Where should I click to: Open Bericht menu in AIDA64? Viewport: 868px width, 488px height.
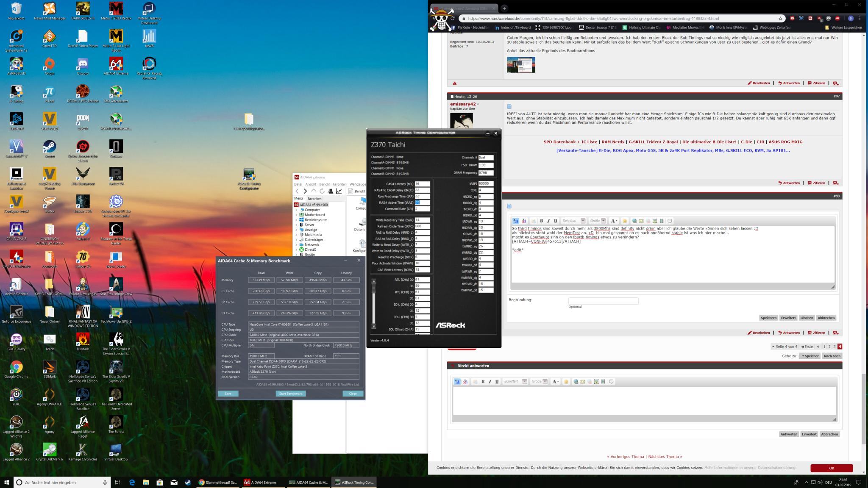point(325,184)
